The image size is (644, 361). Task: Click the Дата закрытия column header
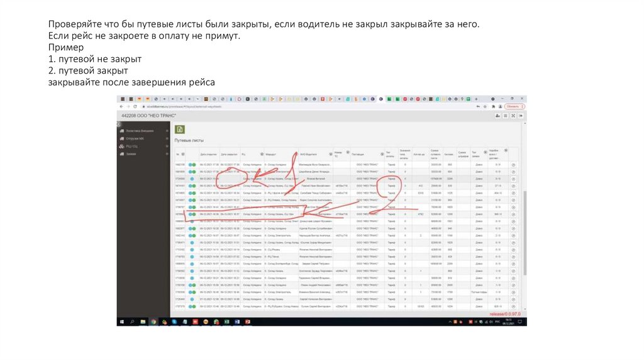pyautogui.click(x=229, y=155)
